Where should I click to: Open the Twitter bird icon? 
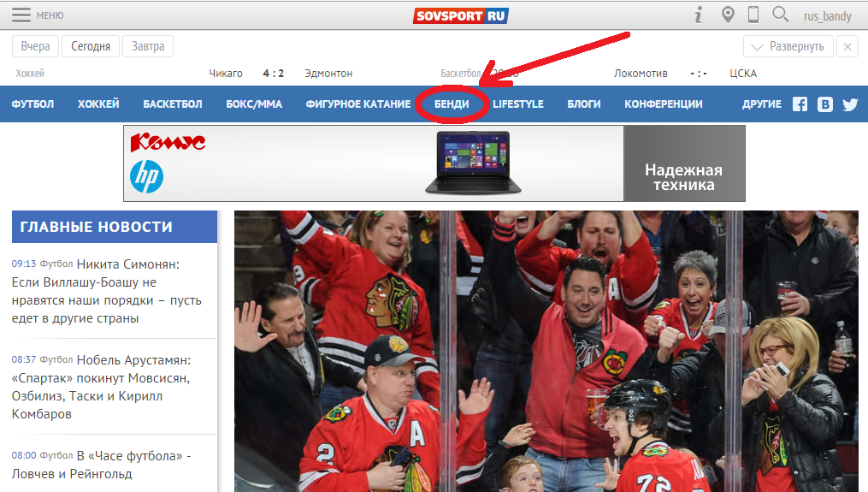point(850,104)
